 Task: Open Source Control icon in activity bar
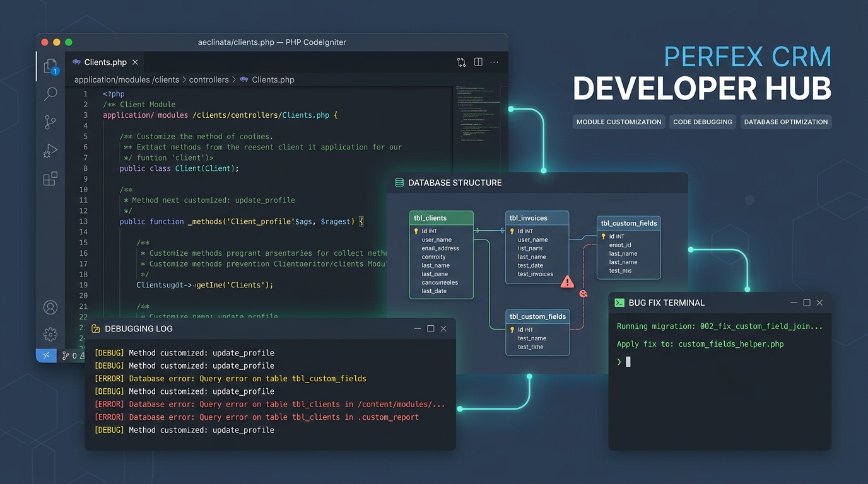50,122
